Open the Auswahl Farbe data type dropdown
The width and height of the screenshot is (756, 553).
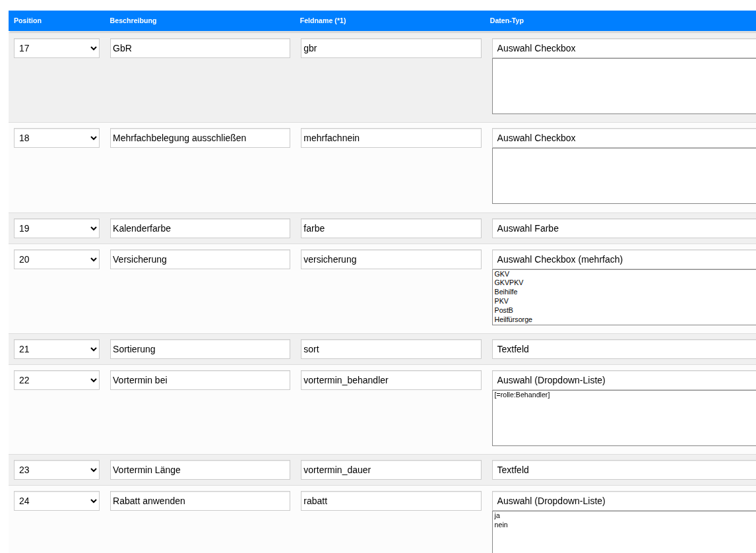(x=623, y=228)
